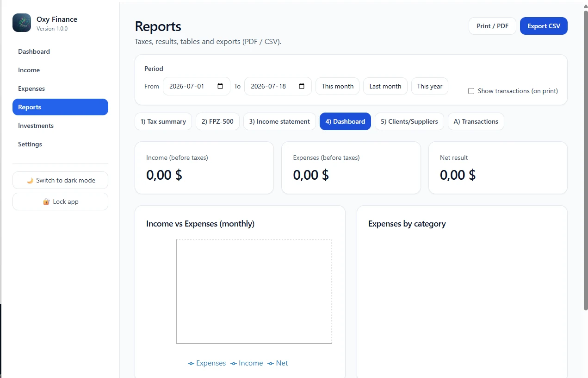588x378 pixels.
Task: Click the Income (before taxes) card
Action: click(x=204, y=168)
